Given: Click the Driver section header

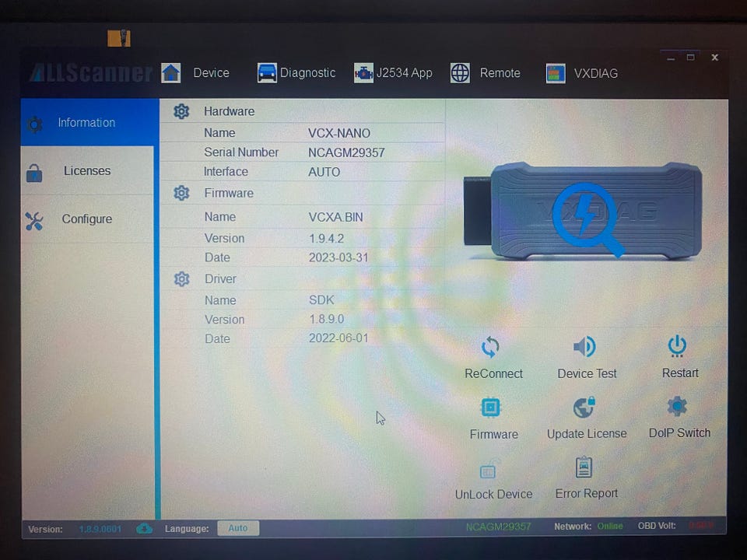Looking at the screenshot, I should [x=220, y=278].
